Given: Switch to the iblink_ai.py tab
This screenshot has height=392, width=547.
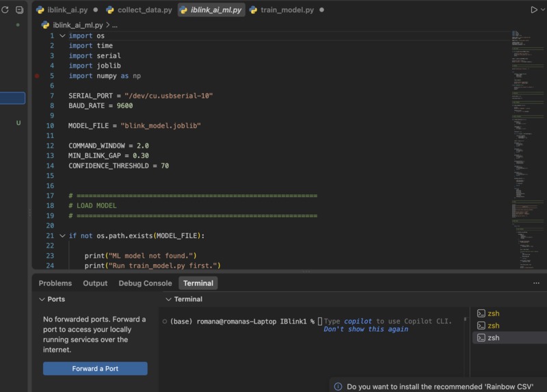Looking at the screenshot, I should click(x=67, y=10).
